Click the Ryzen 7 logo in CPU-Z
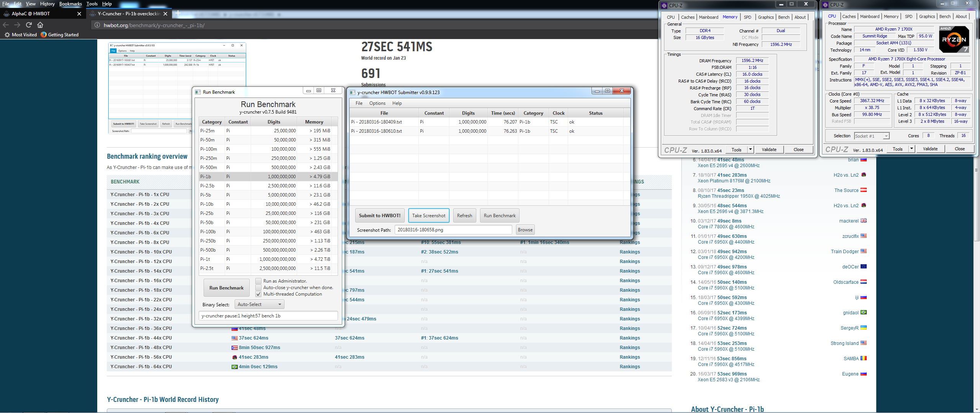 954,39
